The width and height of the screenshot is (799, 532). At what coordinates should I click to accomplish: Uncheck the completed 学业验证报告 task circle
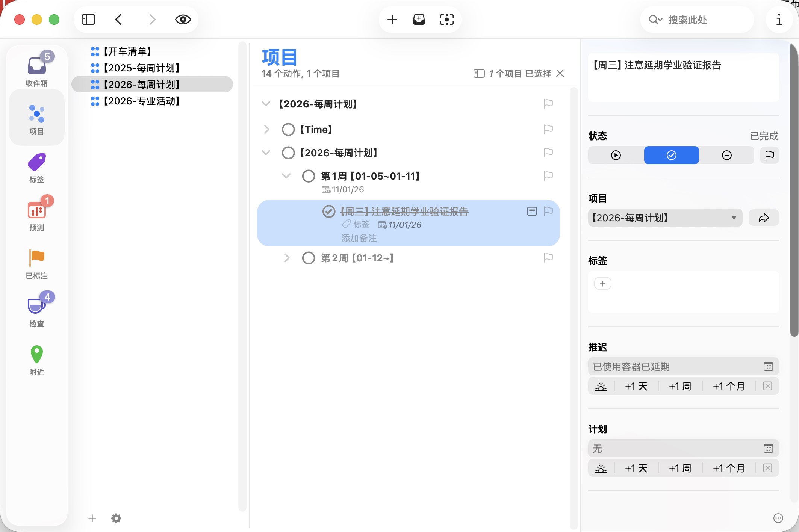pos(328,211)
